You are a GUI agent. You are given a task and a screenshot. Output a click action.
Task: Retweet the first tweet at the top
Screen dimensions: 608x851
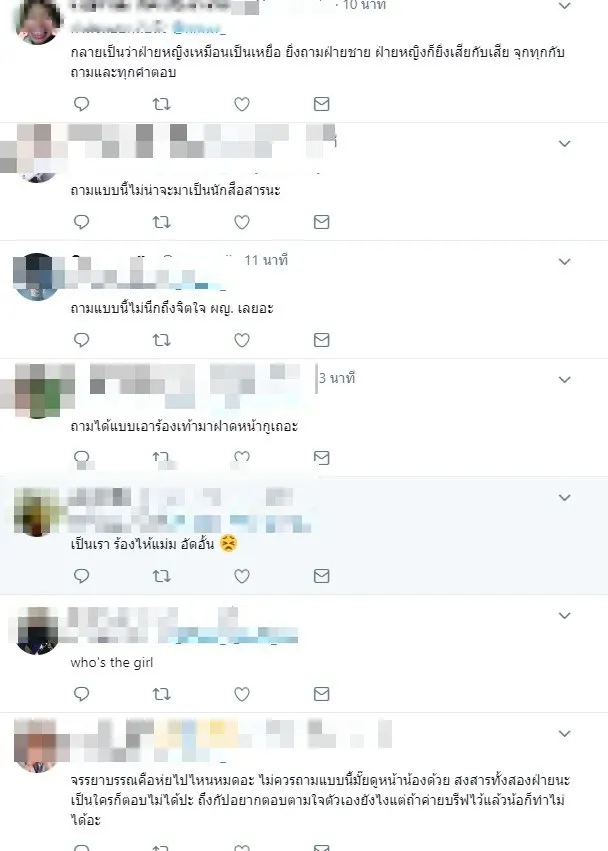[x=161, y=104]
